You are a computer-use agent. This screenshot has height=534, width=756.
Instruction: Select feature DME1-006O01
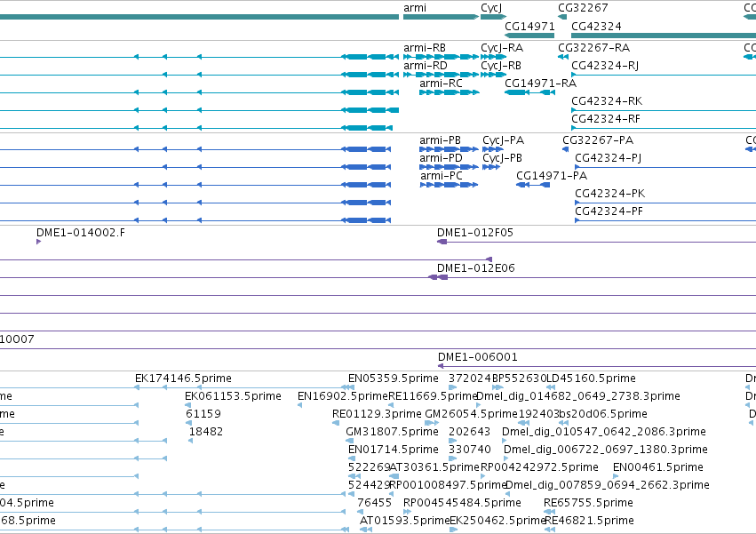point(477,357)
